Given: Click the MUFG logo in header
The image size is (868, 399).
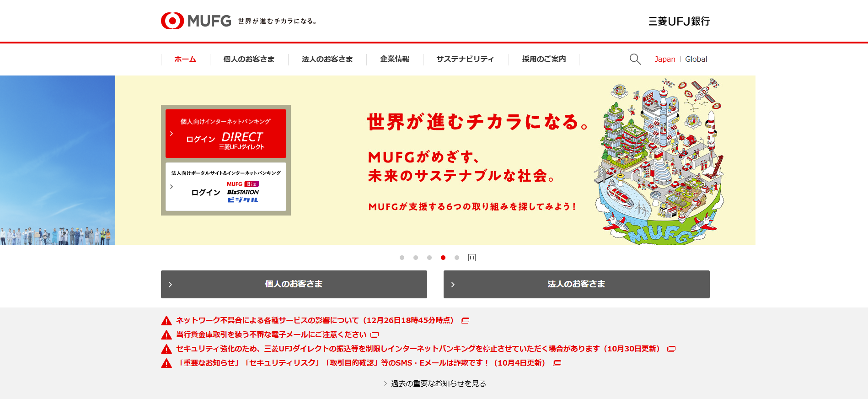Looking at the screenshot, I should point(196,21).
